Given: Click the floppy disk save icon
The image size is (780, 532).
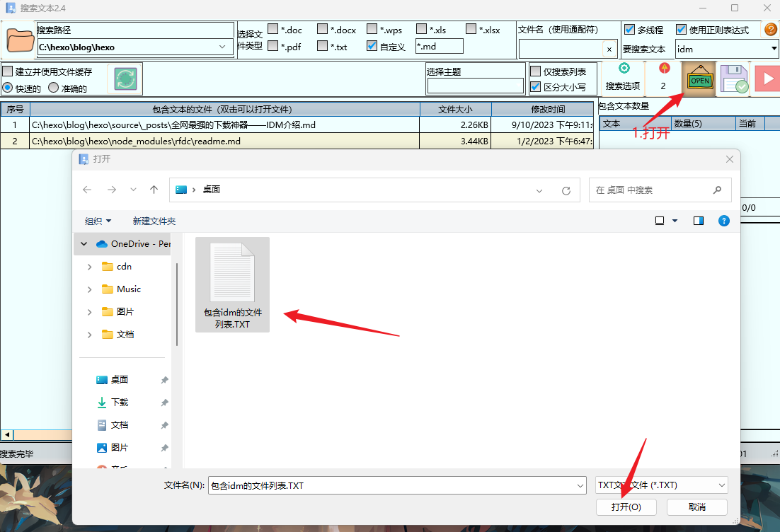Looking at the screenshot, I should point(734,79).
